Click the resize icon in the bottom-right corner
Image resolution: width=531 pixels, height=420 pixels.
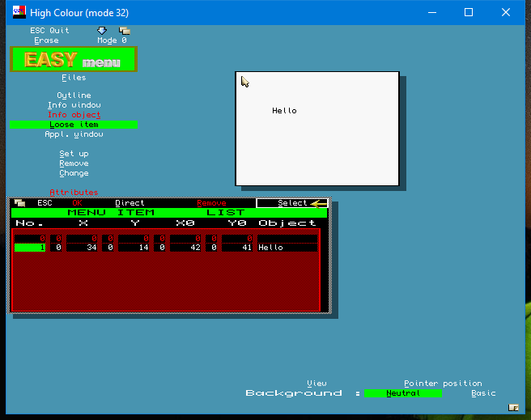[x=513, y=408]
